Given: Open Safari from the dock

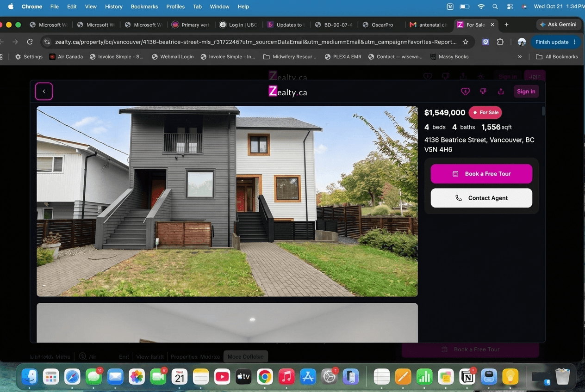Looking at the screenshot, I should point(72,376).
